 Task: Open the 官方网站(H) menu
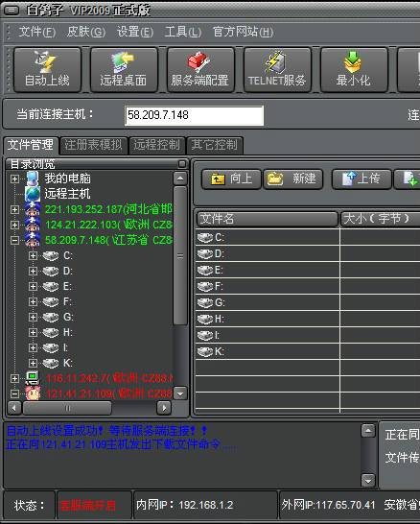pyautogui.click(x=243, y=32)
